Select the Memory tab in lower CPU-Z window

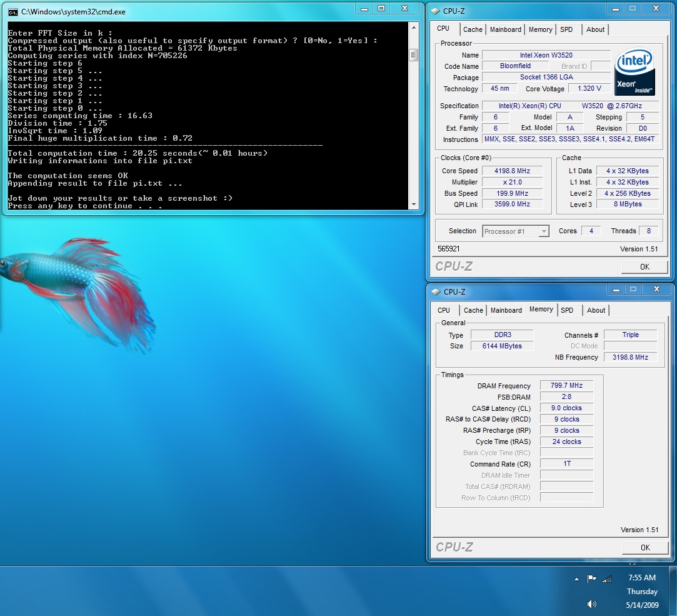pos(541,310)
